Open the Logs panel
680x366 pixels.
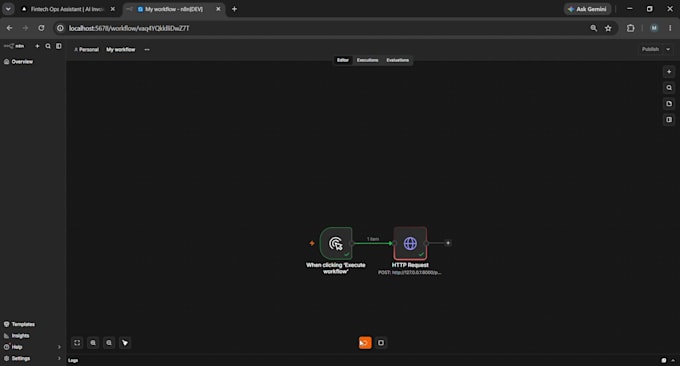coord(73,360)
